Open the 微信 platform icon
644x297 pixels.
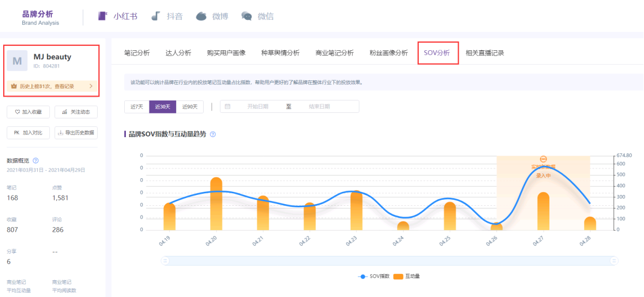click(x=246, y=16)
